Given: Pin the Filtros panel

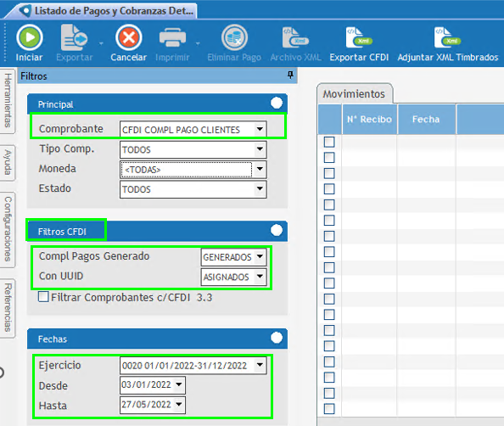Looking at the screenshot, I should click(x=290, y=76).
